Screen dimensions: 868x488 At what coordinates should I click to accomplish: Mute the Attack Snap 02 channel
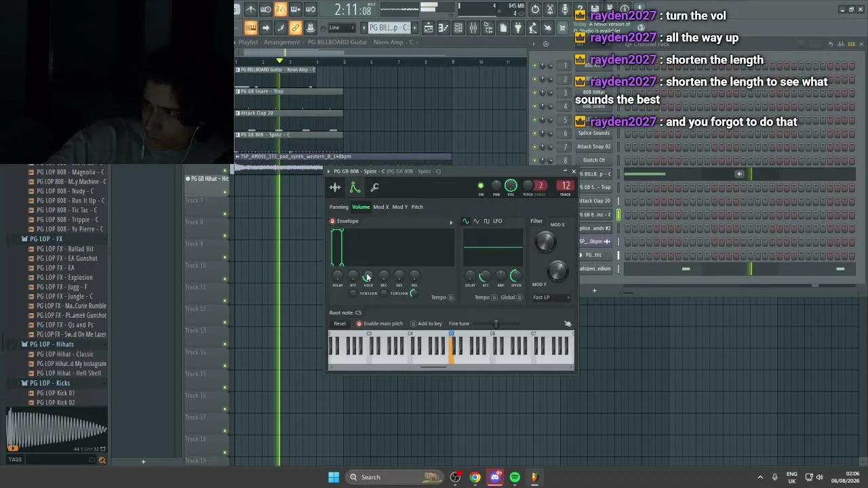tap(534, 147)
